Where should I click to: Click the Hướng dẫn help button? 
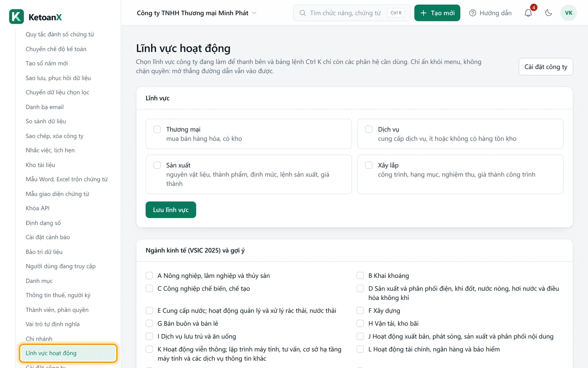click(x=490, y=13)
